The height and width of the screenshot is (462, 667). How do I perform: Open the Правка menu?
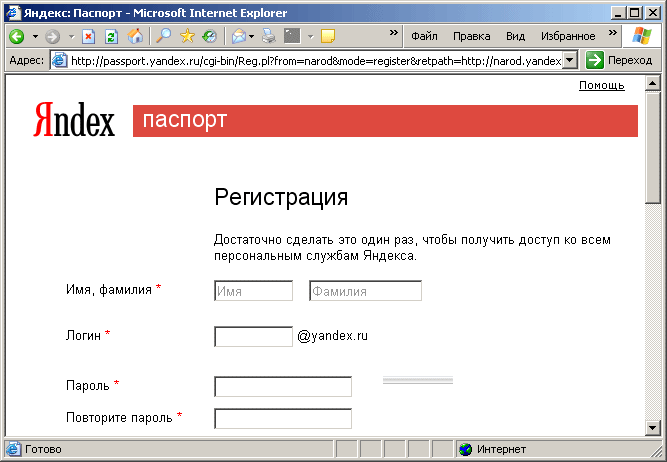471,37
